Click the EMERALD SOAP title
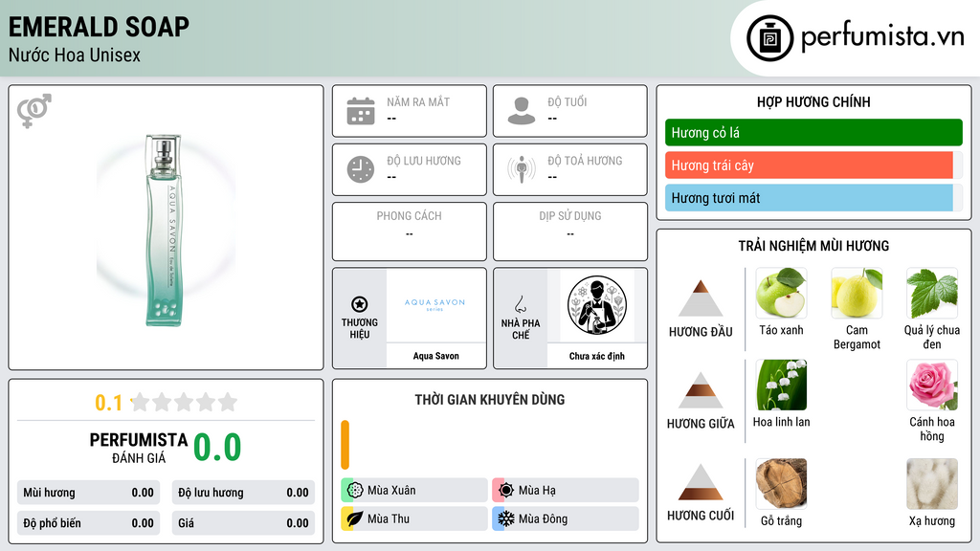The width and height of the screenshot is (980, 551). (99, 27)
